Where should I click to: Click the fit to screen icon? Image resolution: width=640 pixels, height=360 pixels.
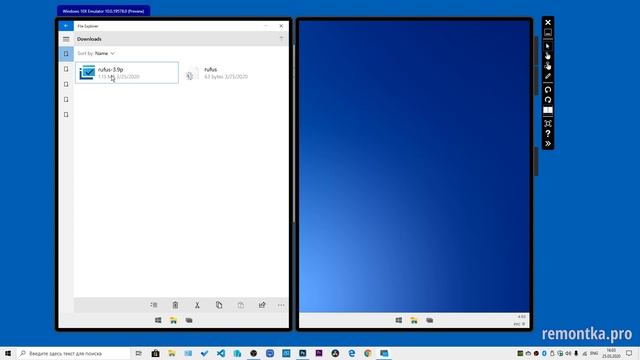(x=548, y=123)
